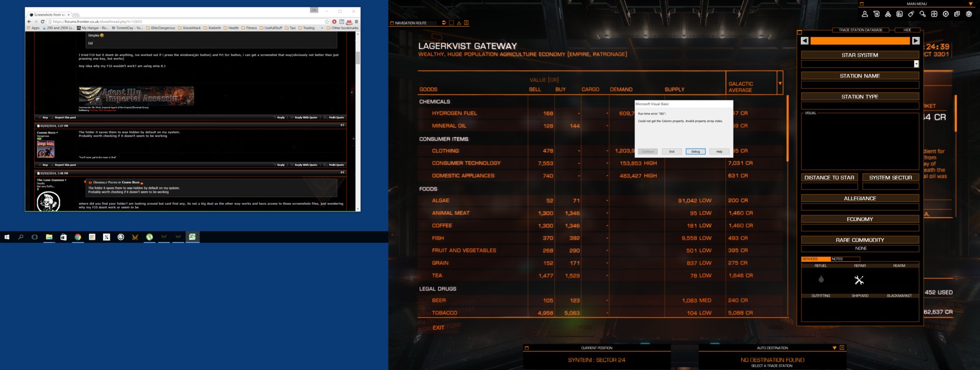Click the price list icon in Main Menu

(x=899, y=14)
